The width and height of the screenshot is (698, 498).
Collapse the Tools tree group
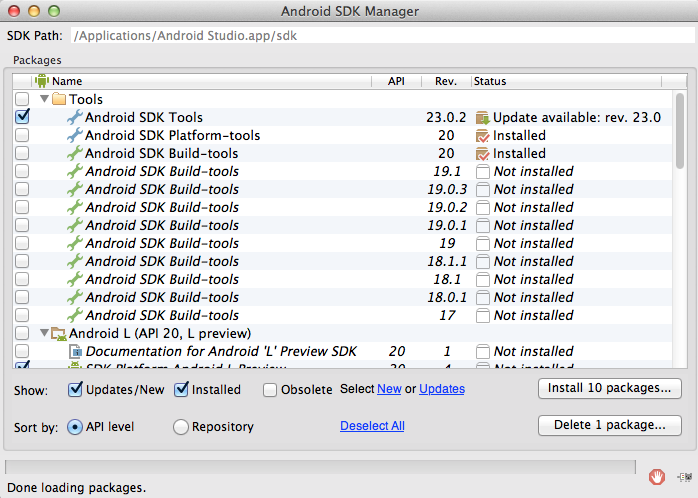[x=44, y=98]
